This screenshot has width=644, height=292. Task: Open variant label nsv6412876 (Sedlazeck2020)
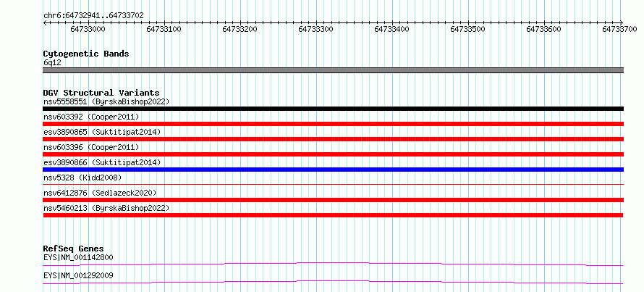pos(100,193)
